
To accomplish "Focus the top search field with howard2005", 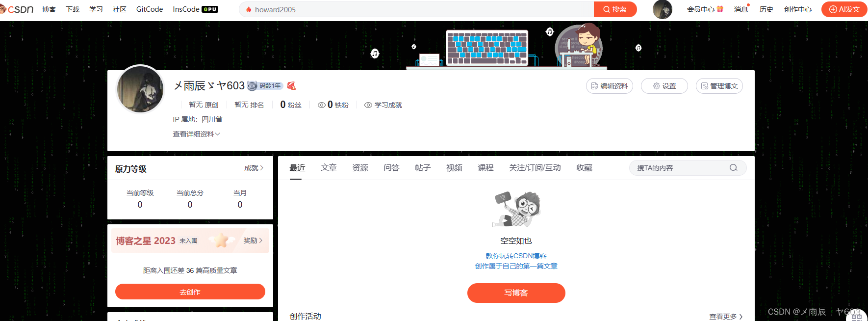I will (417, 9).
